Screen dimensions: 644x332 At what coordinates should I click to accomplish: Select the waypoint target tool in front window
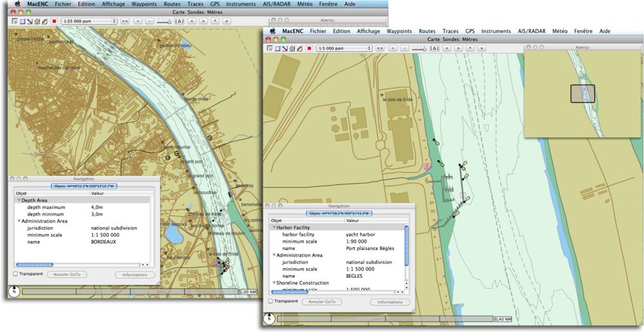(x=291, y=48)
